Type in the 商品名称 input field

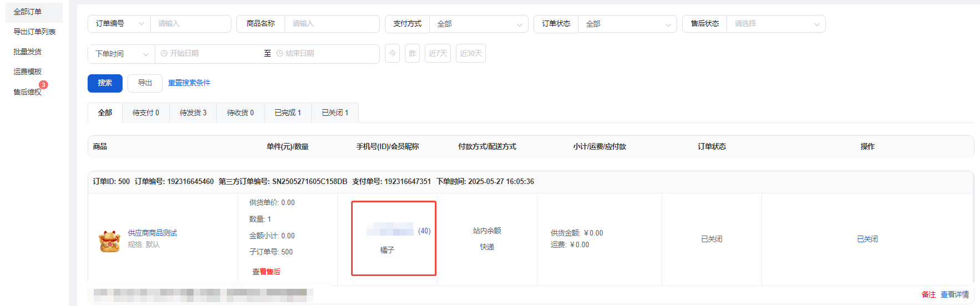[331, 24]
